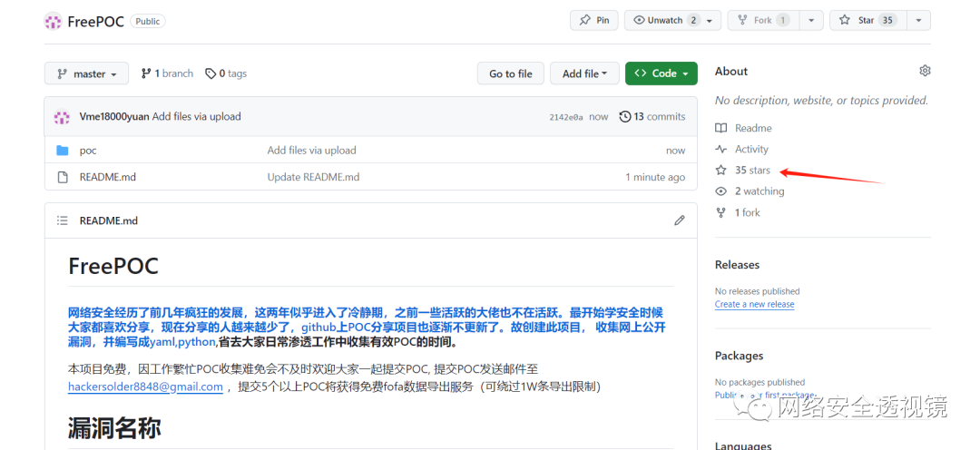Click the fork count badge 1
Viewport: 980px width, 450px height.
782,20
